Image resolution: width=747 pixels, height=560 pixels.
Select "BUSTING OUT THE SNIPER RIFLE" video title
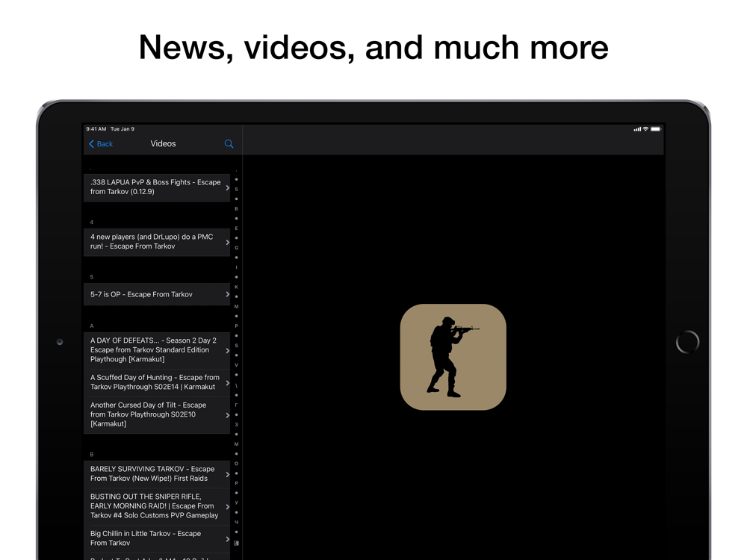tap(155, 505)
